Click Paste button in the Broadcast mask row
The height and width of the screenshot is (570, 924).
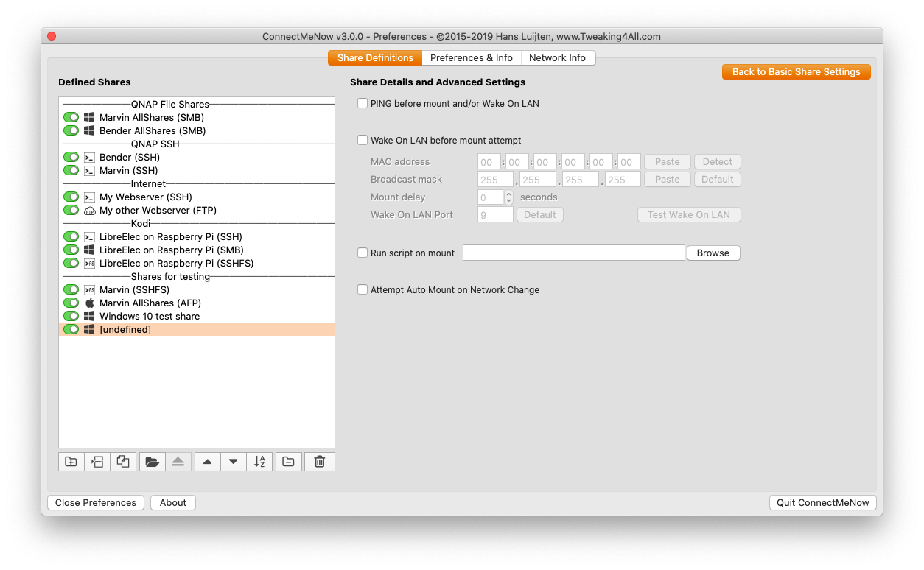tap(668, 179)
